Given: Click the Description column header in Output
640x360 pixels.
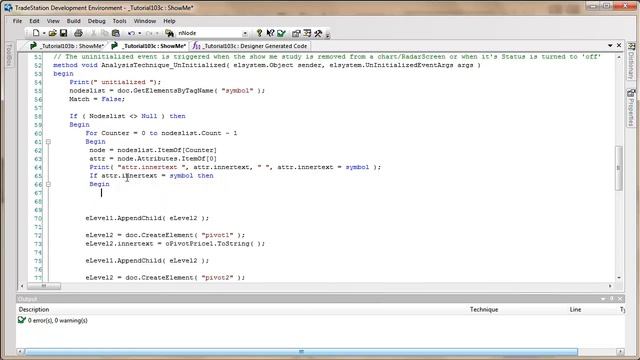Looking at the screenshot, I should 34,309.
